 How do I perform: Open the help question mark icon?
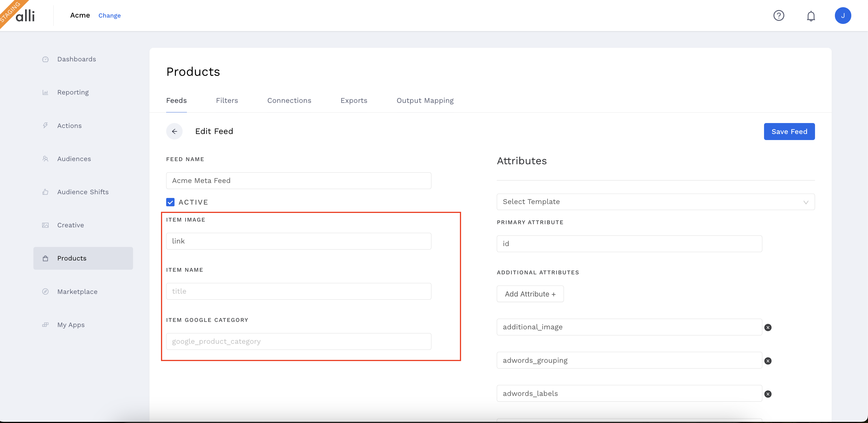(x=778, y=16)
